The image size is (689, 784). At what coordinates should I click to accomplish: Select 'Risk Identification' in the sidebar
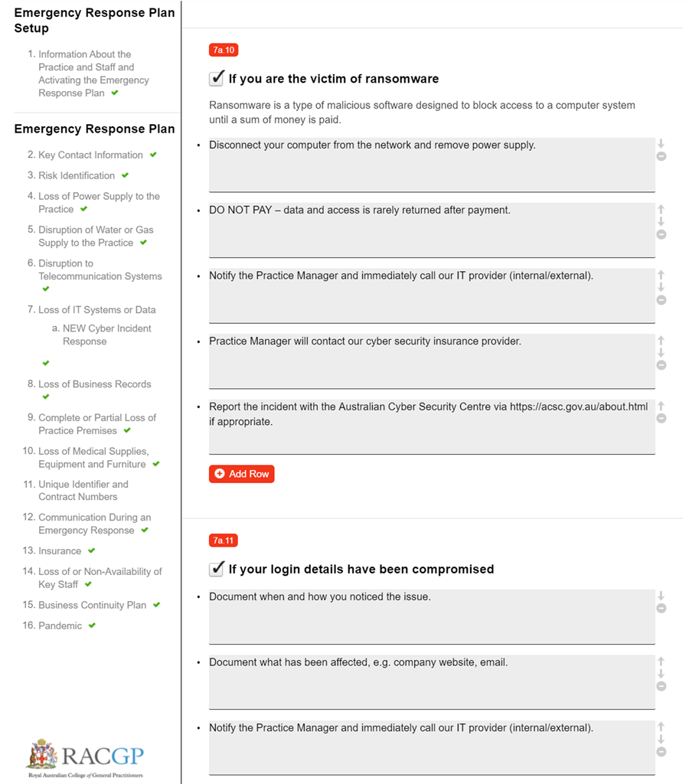[x=77, y=175]
